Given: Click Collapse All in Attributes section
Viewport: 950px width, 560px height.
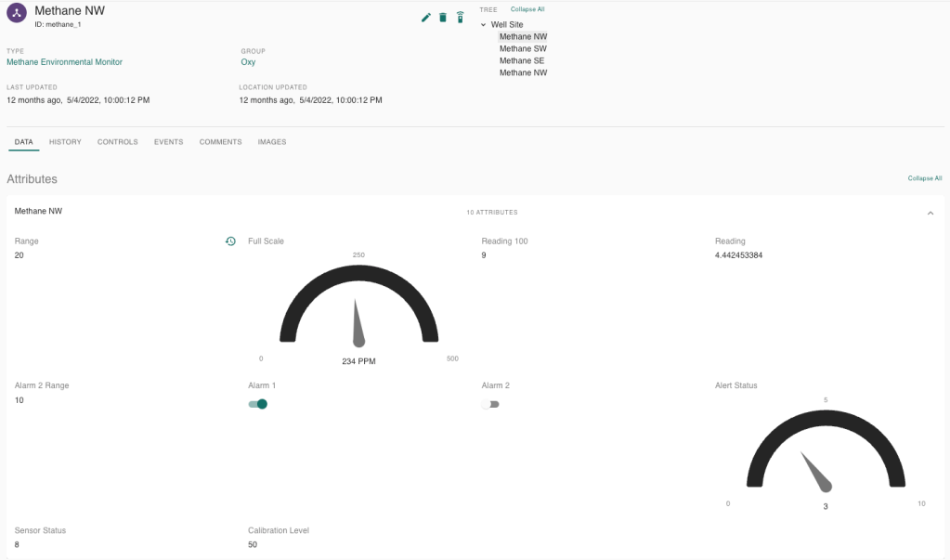Looking at the screenshot, I should point(924,178).
